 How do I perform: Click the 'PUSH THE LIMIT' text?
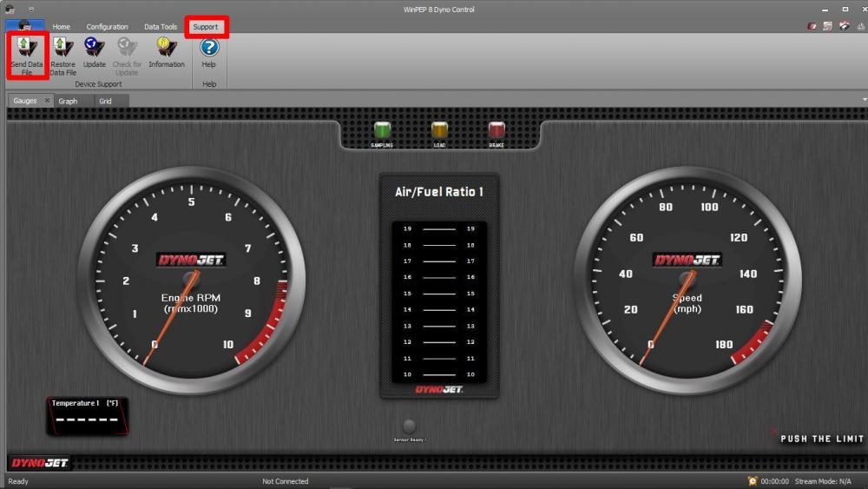(822, 439)
